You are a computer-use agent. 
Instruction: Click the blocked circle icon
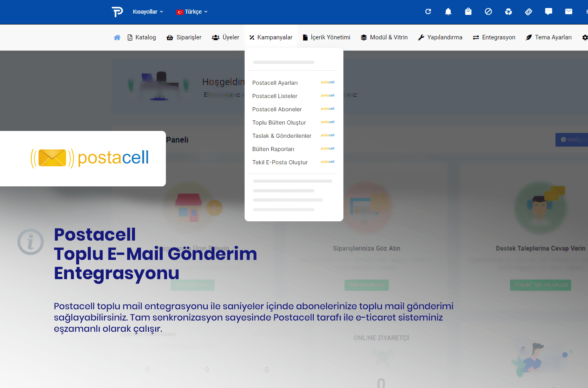pos(488,12)
